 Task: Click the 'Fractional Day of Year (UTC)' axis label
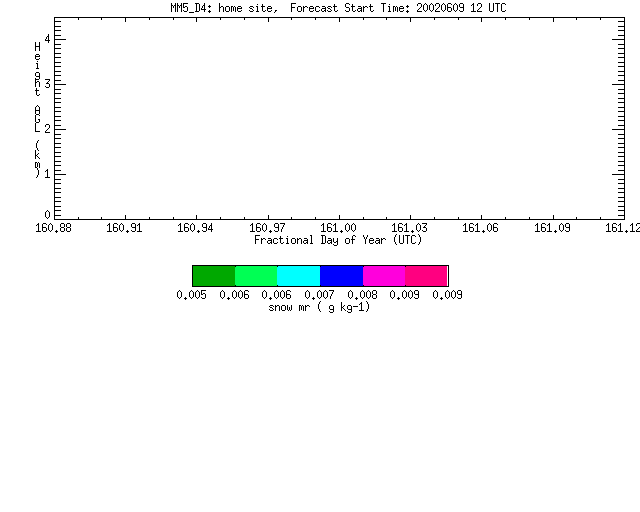[x=338, y=240]
